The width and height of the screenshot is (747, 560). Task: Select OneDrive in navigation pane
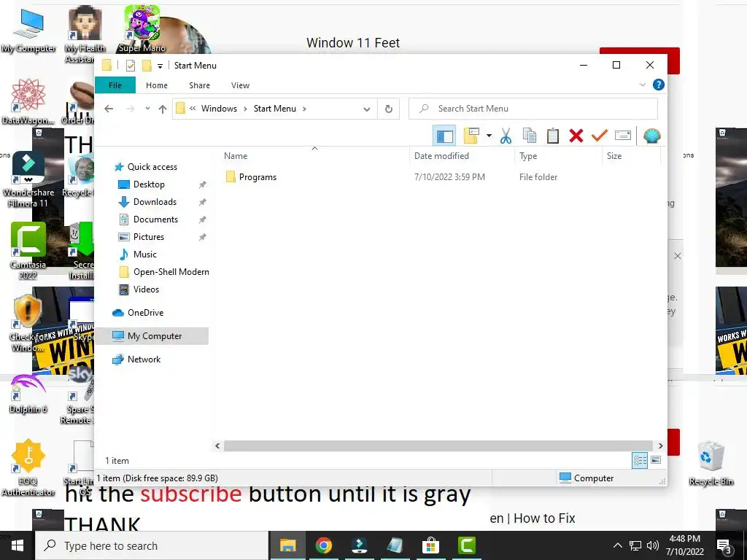coord(145,313)
